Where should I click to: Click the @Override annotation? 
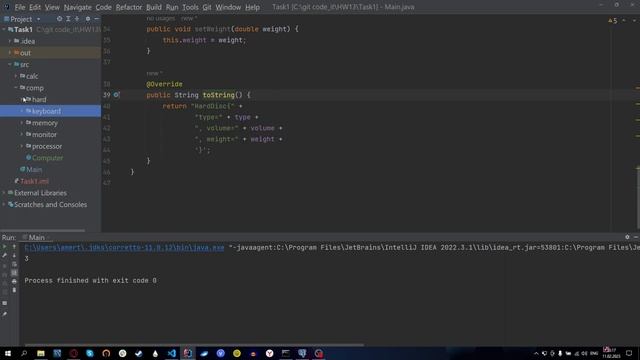pos(164,84)
